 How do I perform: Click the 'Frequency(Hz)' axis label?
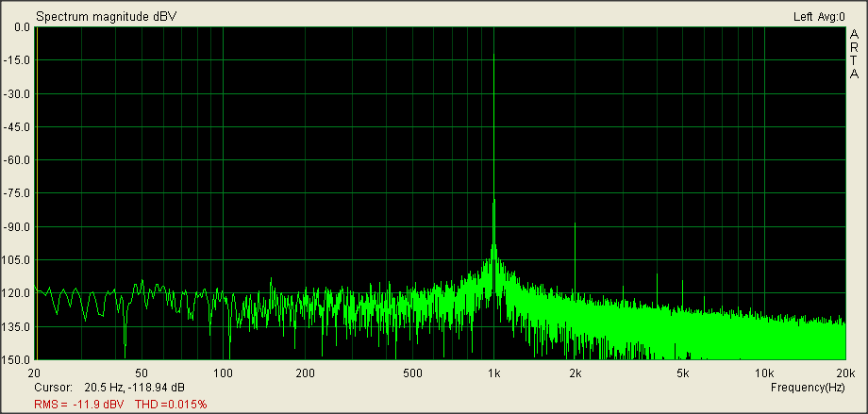[808, 388]
